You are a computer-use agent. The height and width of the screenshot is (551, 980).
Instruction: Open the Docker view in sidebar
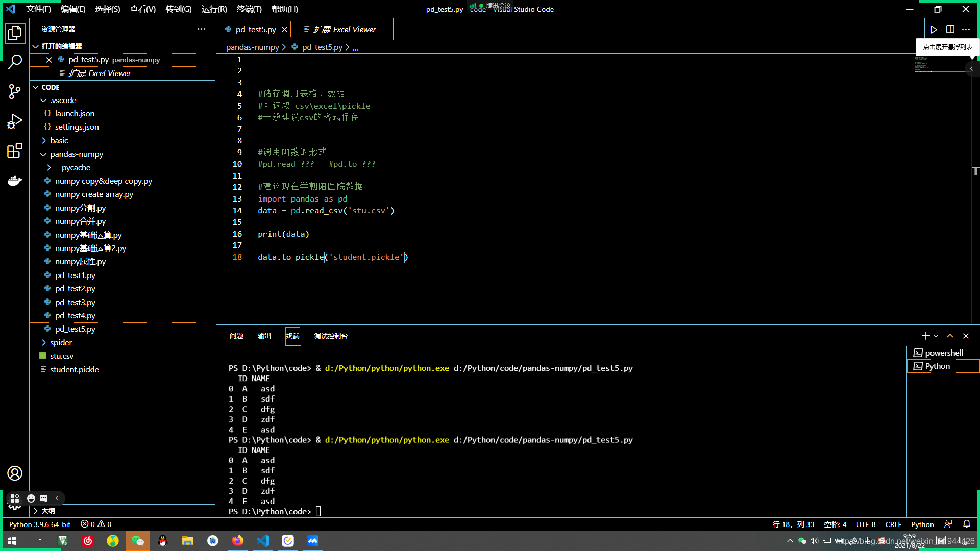click(x=15, y=180)
